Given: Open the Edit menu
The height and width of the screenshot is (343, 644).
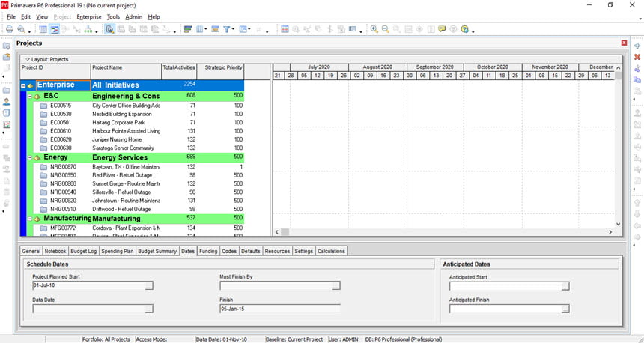Looking at the screenshot, I should pos(26,16).
